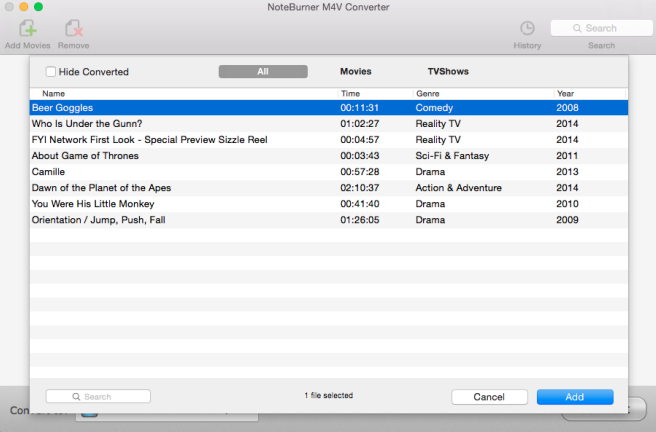
Task: Click the green macOS zoom window button
Action: pos(38,7)
